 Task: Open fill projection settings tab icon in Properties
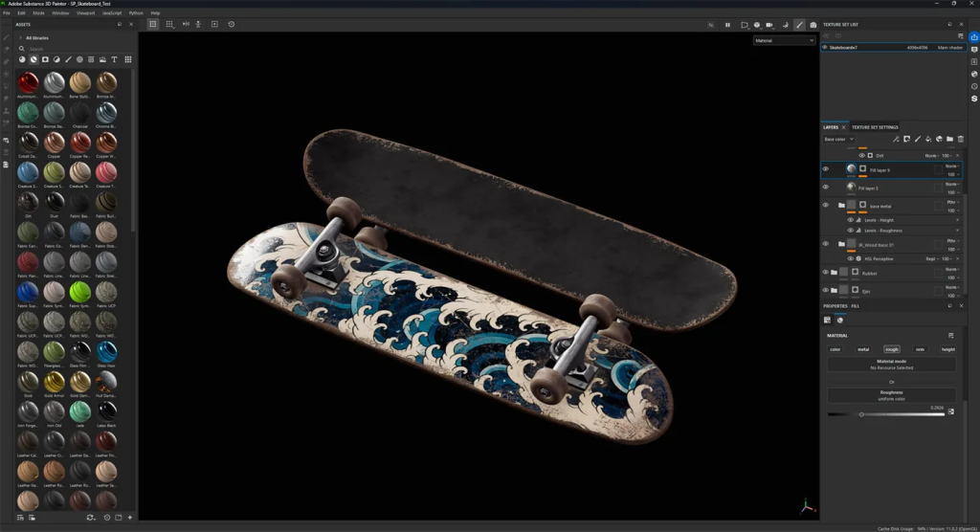point(828,321)
